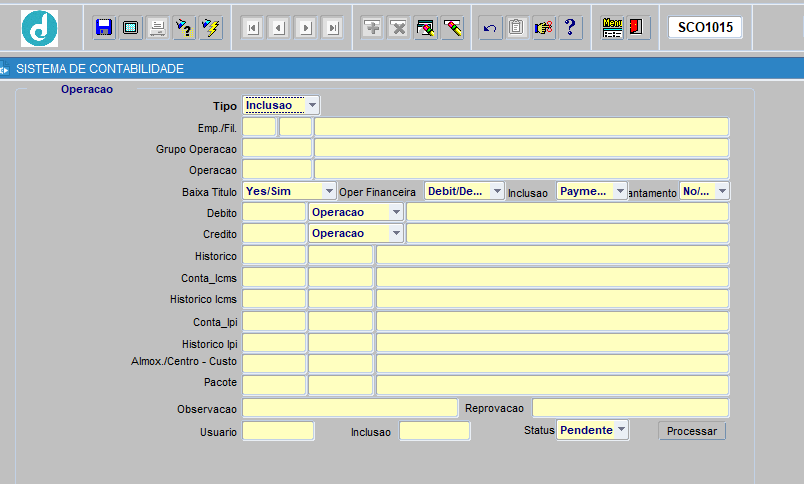Click the clipboard icon in toolbar
This screenshot has height=484, width=804.
(517, 28)
